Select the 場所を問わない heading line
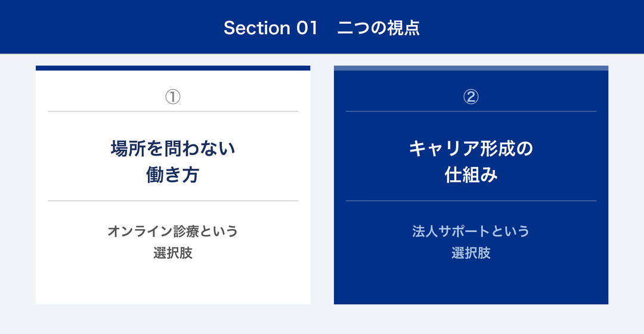The width and height of the screenshot is (644, 334). point(173,149)
